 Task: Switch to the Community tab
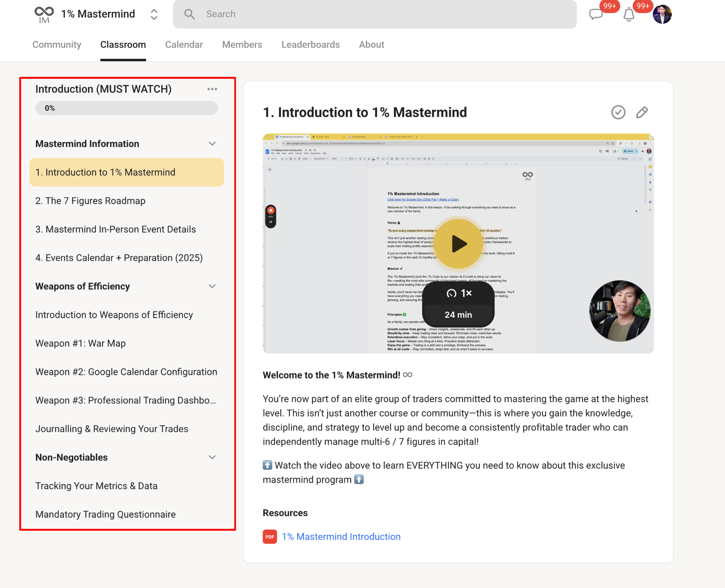57,45
